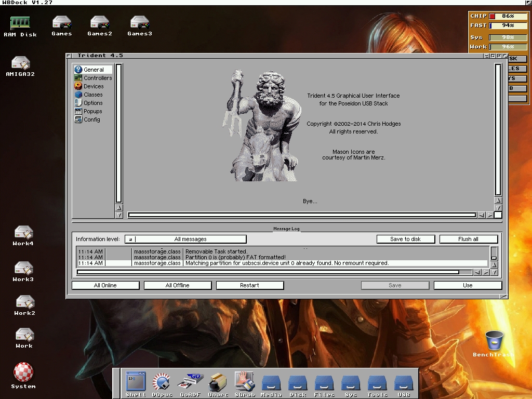This screenshot has width=532, height=399.
Task: Click the main panel's up scroll arrow
Action: click(x=498, y=201)
